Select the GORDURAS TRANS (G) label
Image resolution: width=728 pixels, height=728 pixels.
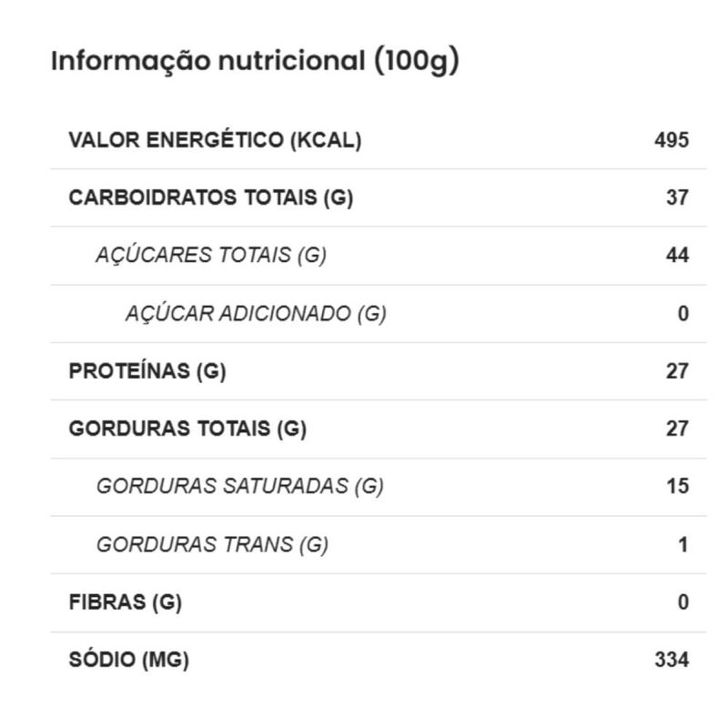coord(212,545)
